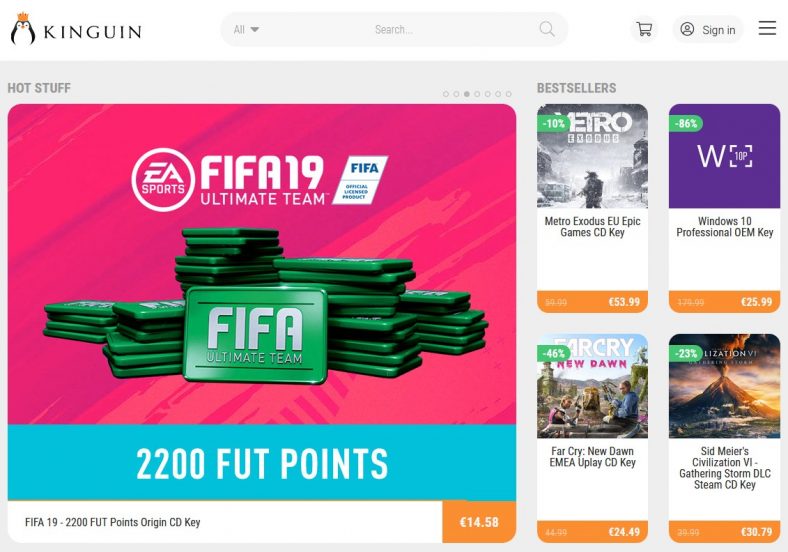Click the Kinguin penguin logo

tap(23, 29)
